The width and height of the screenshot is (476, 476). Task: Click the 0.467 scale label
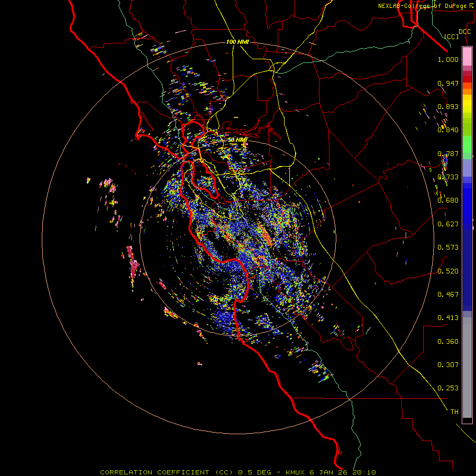[448, 295]
